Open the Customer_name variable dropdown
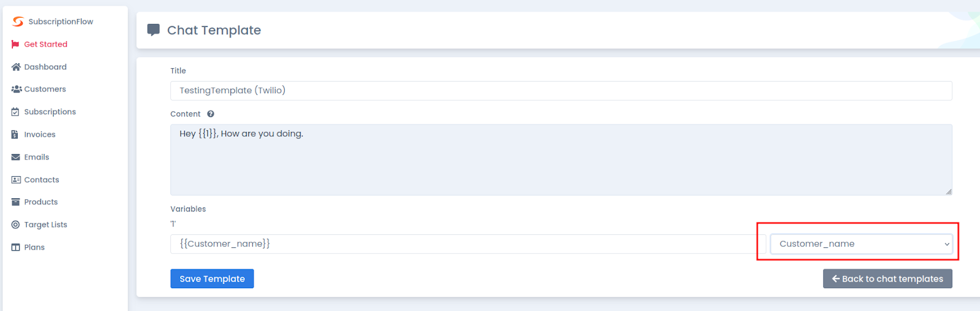980x311 pixels. (x=861, y=244)
